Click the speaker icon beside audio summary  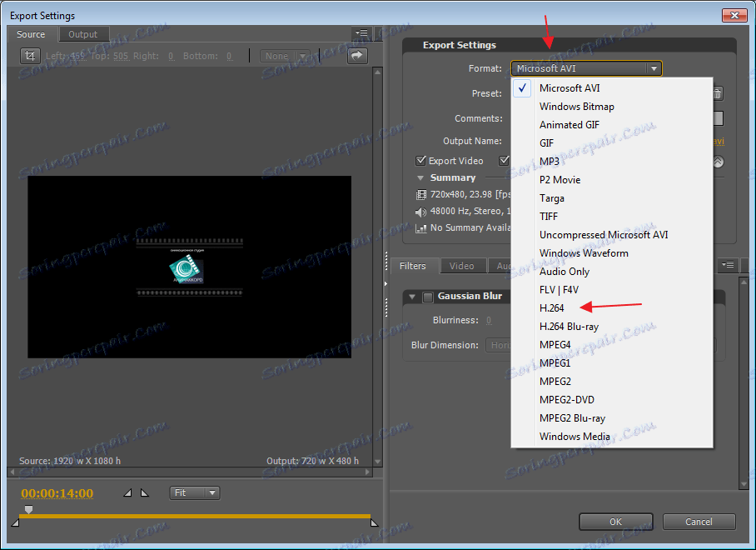pyautogui.click(x=420, y=211)
